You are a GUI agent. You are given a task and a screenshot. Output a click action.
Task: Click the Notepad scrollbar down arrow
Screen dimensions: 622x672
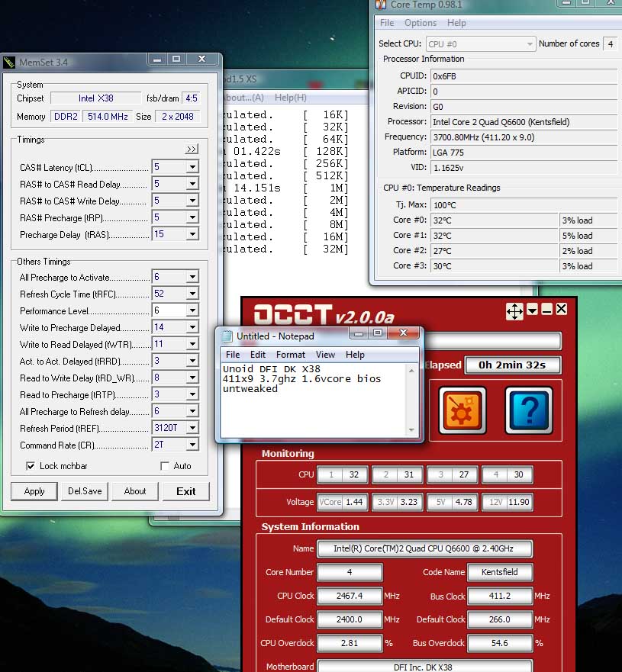pyautogui.click(x=411, y=429)
